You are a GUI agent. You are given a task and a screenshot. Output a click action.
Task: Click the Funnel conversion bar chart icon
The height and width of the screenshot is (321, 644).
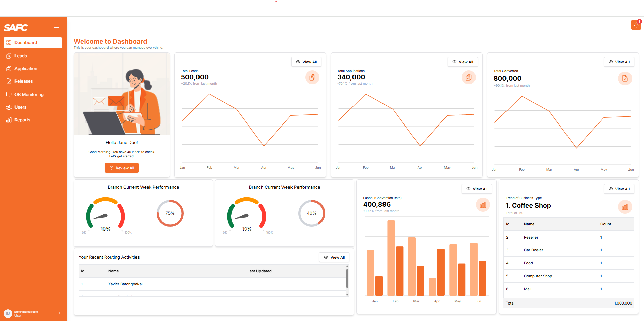tap(483, 205)
